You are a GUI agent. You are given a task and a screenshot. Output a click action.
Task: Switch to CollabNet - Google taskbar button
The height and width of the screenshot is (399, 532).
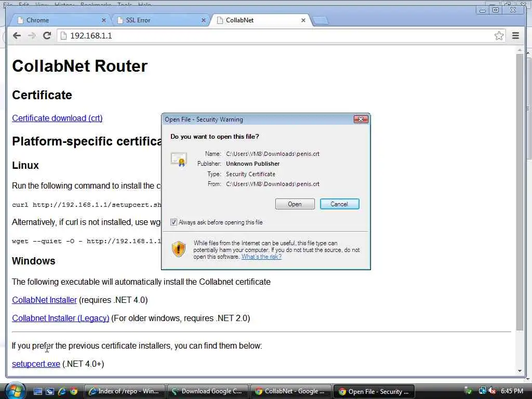click(x=291, y=391)
